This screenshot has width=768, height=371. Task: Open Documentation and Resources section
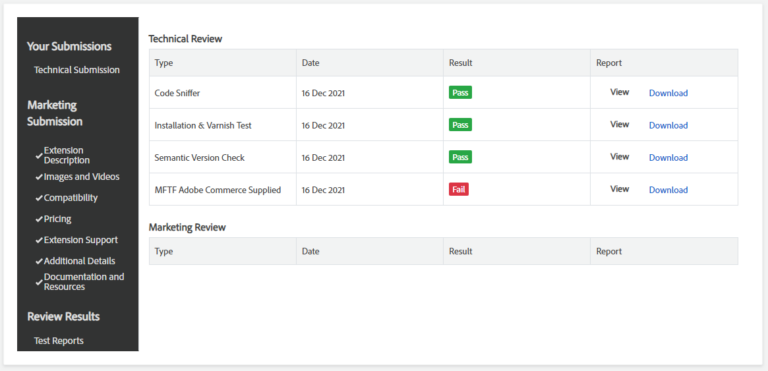(84, 282)
